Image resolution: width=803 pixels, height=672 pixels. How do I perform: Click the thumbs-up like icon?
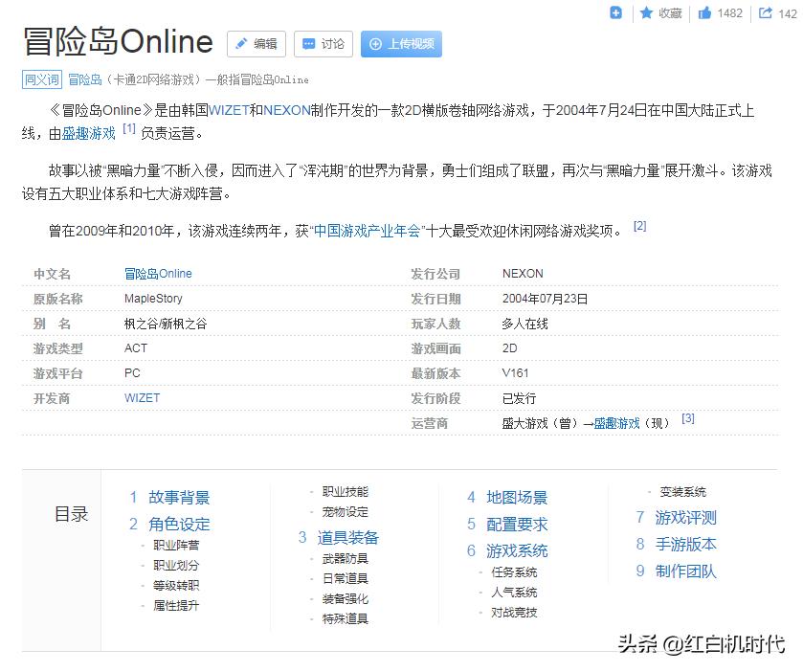[x=704, y=12]
